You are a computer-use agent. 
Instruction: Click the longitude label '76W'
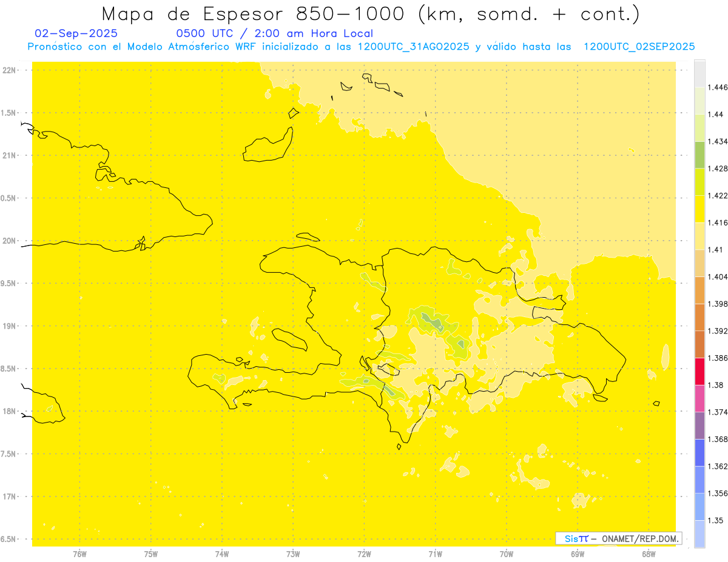(79, 554)
